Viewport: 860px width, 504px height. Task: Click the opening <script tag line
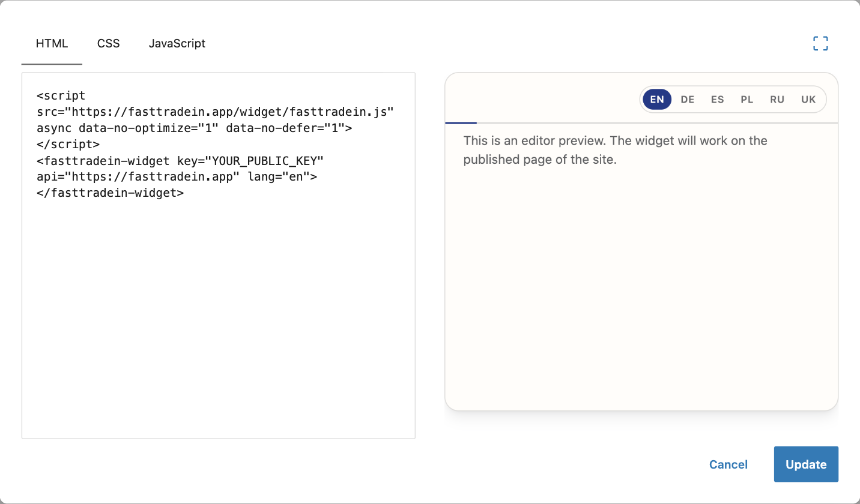(61, 95)
